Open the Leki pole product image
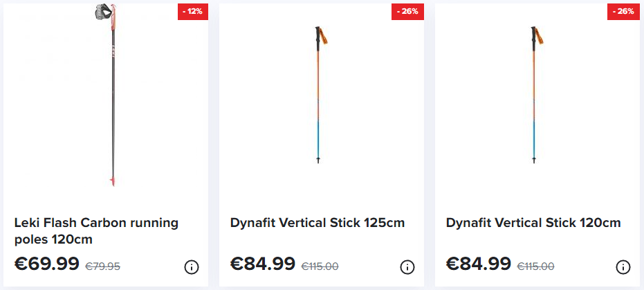 110,96
